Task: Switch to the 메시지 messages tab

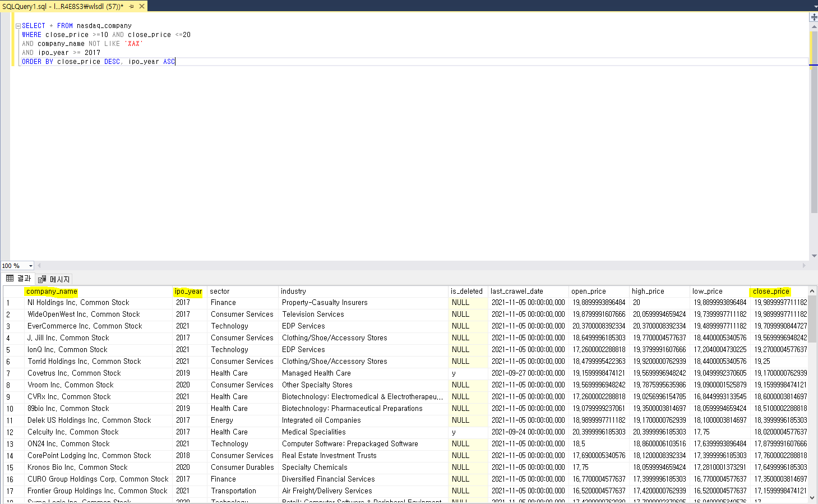Action: 54,279
